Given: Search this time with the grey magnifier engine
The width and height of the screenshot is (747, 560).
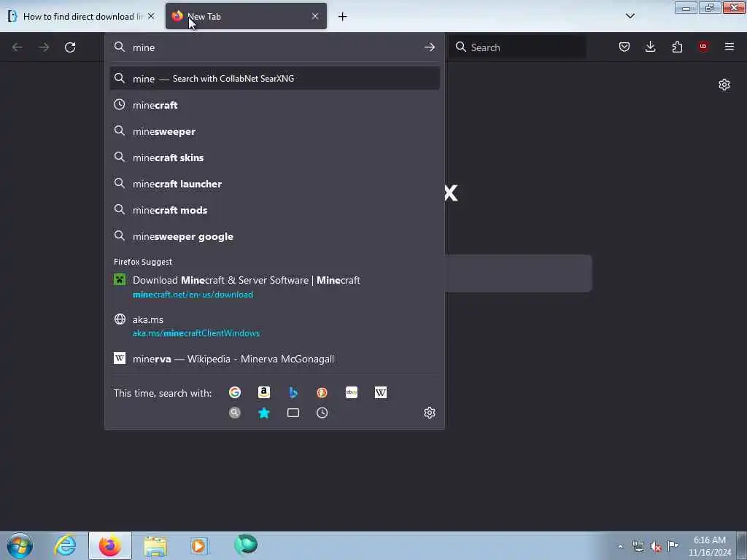Looking at the screenshot, I should 235,413.
